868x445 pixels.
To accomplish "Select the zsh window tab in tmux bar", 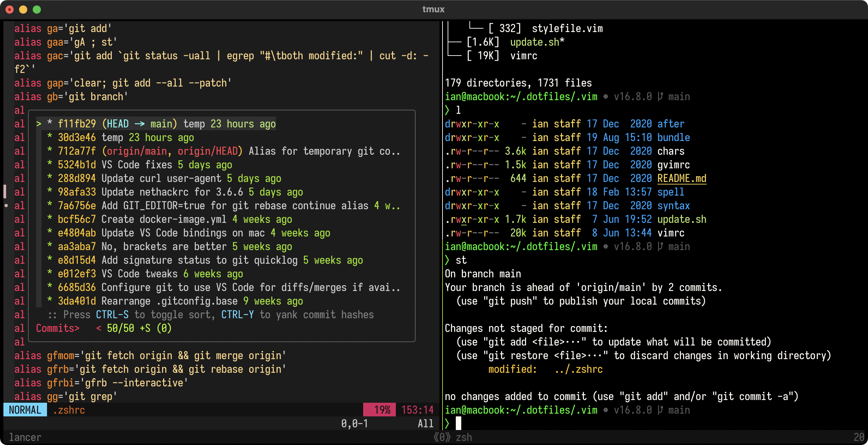I will [463, 437].
